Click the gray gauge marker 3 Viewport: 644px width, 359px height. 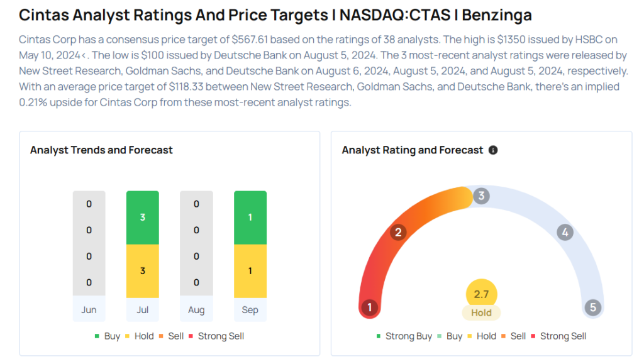tap(481, 196)
